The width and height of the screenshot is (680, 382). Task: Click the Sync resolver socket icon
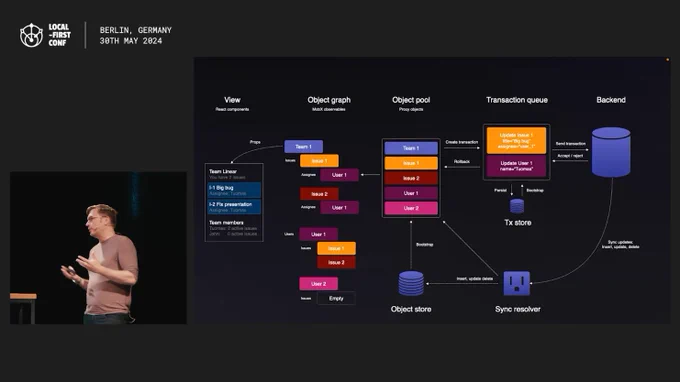click(x=517, y=284)
